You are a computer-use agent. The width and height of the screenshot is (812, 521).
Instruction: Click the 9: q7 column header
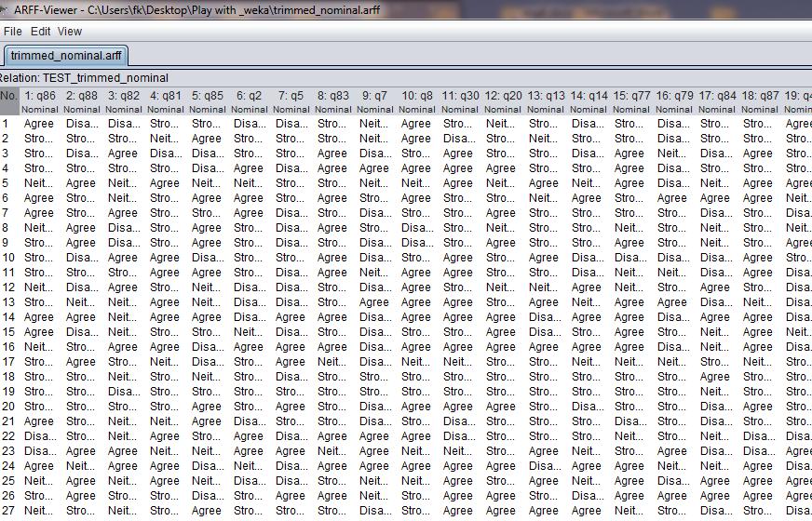point(375,101)
